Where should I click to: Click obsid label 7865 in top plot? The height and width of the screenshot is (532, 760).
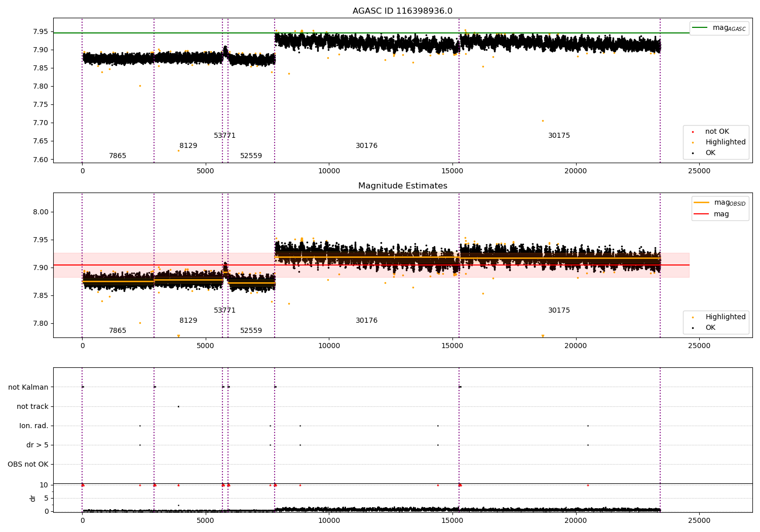(x=118, y=156)
